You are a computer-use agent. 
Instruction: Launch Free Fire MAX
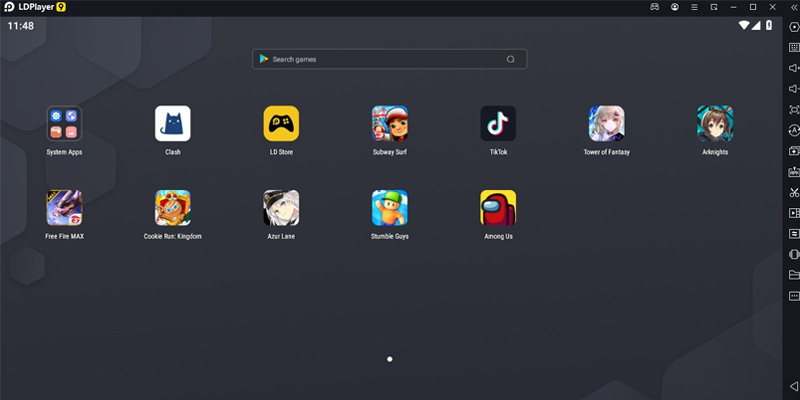[x=64, y=208]
